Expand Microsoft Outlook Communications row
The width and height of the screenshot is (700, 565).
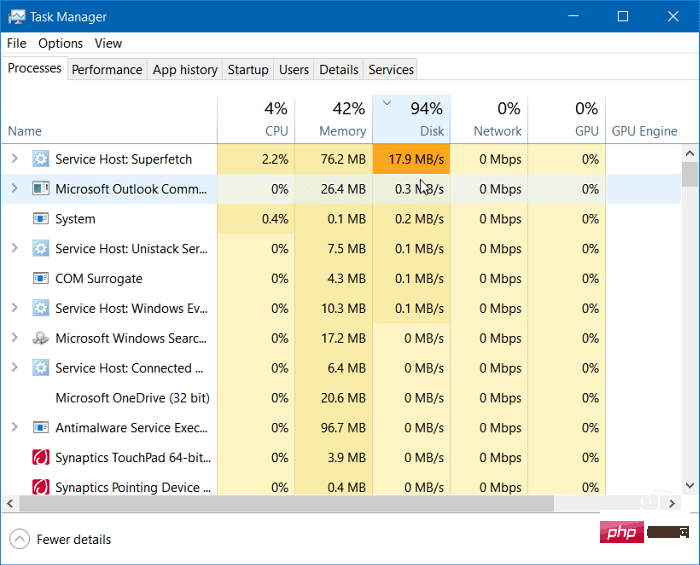click(14, 188)
